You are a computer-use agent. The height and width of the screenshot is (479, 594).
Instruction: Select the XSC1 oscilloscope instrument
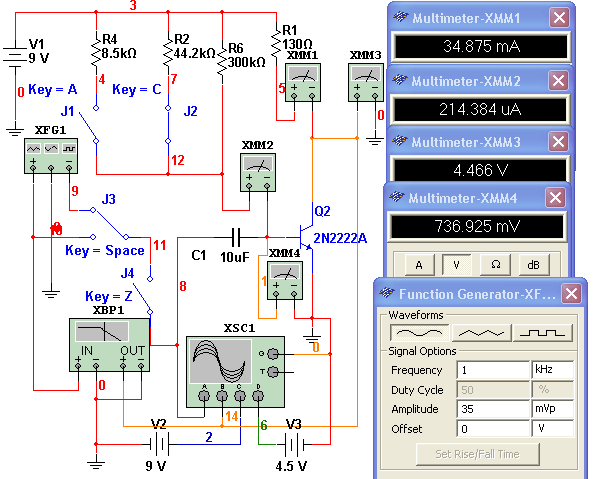(235, 372)
